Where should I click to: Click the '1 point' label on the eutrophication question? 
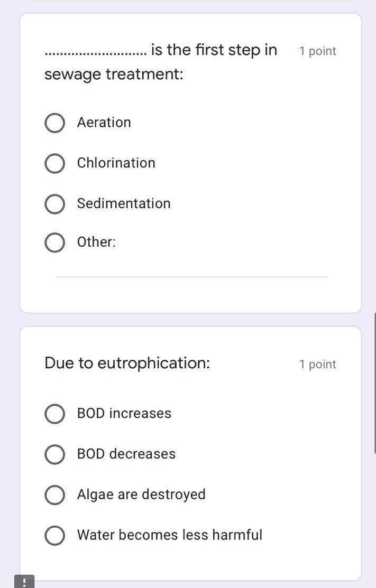tap(317, 364)
